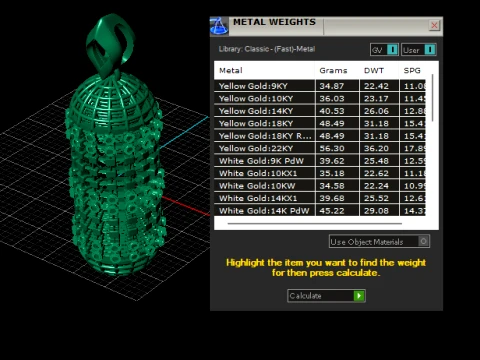Click the 22.42 DWT value

[376, 86]
